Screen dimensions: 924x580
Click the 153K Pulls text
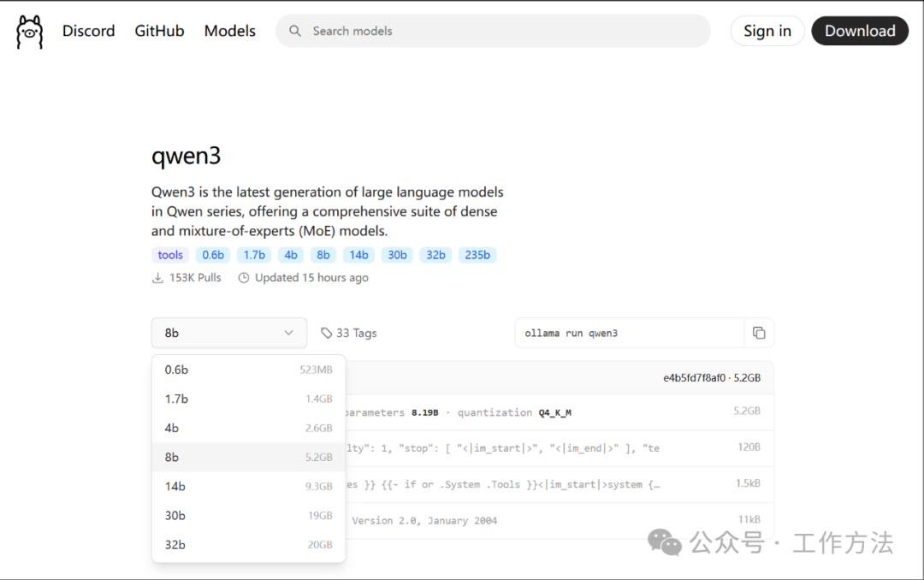point(195,278)
